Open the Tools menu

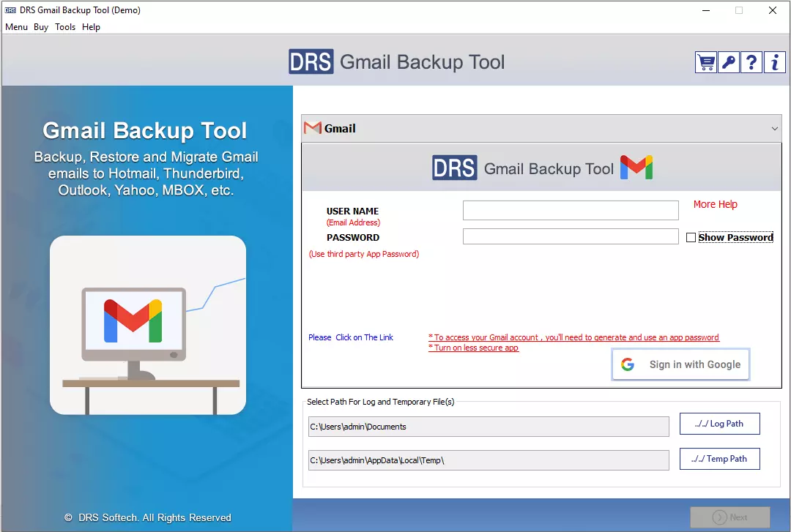point(65,26)
